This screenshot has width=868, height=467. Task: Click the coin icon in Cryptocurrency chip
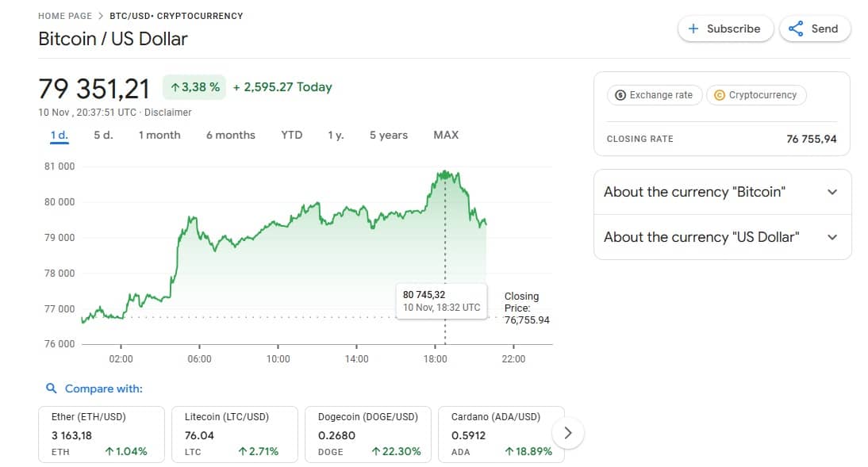click(x=719, y=95)
